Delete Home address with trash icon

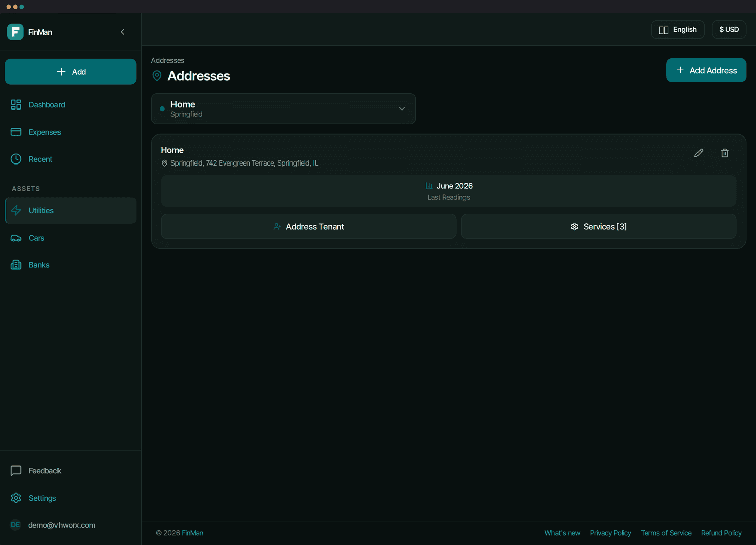coord(725,153)
